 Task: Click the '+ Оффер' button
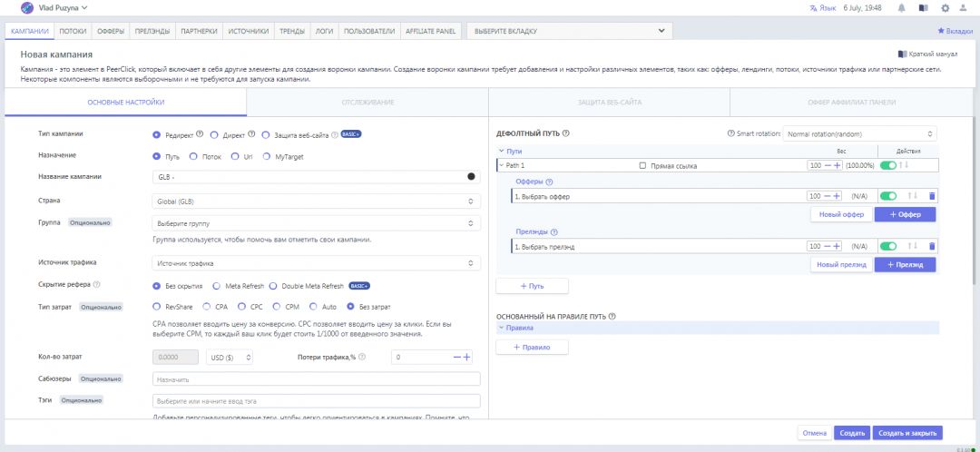(905, 214)
